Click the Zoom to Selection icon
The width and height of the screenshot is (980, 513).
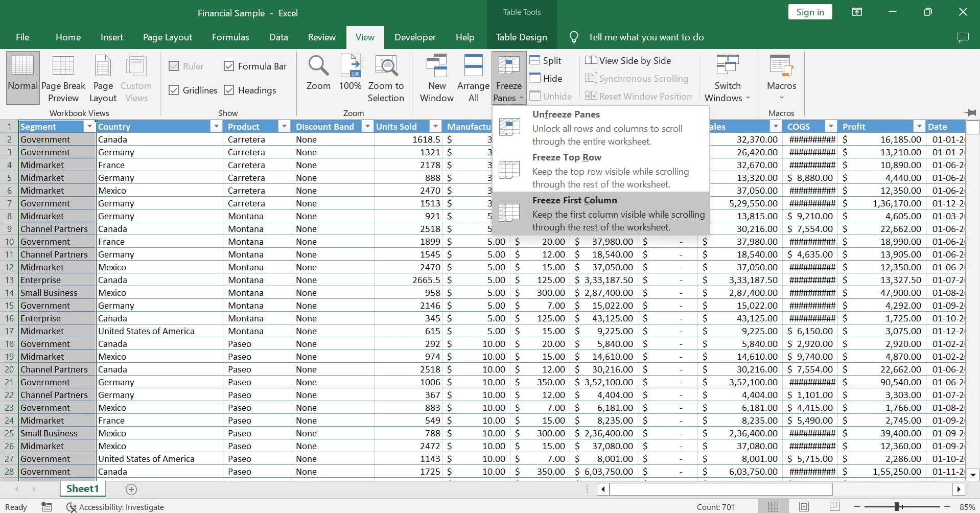[386, 66]
